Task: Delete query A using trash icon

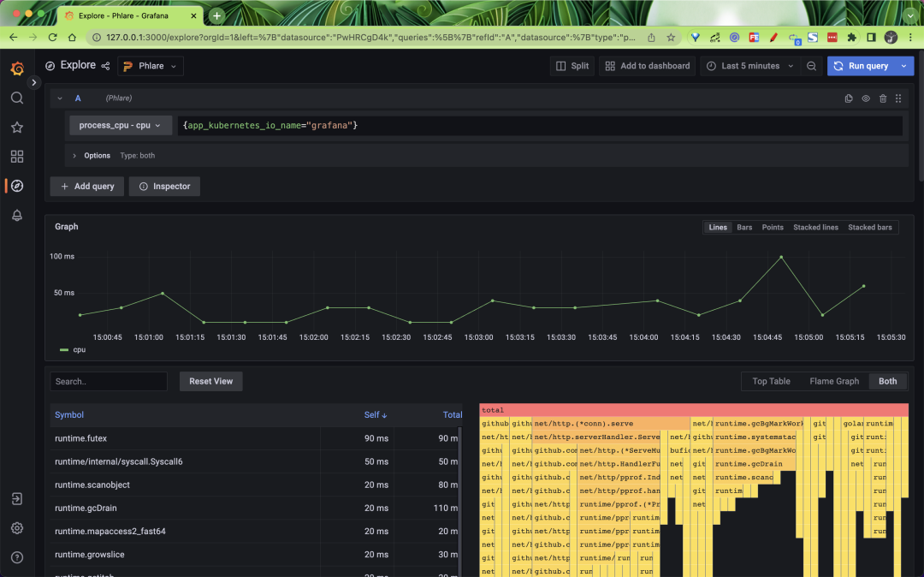Action: 883,98
